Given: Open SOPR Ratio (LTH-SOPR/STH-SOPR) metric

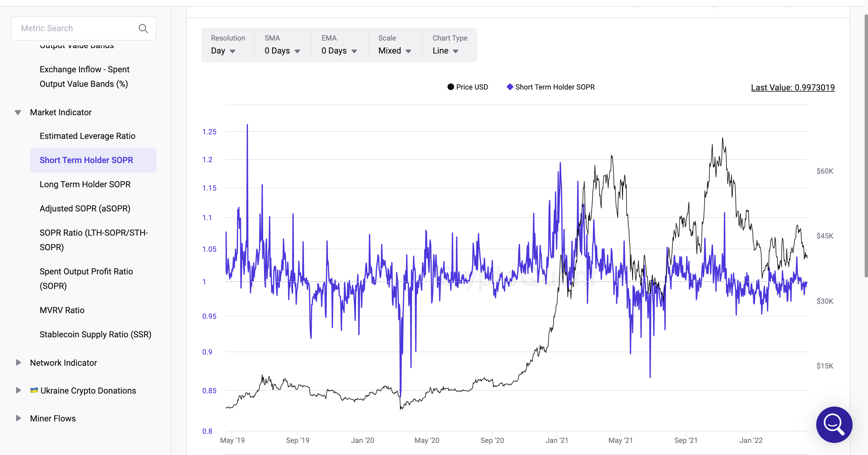Looking at the screenshot, I should (94, 240).
